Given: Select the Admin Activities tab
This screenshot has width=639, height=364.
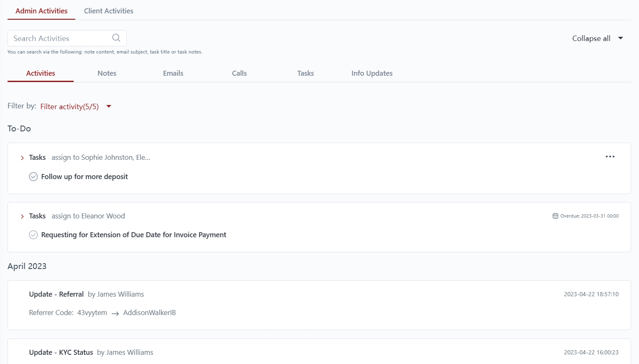Looking at the screenshot, I should (x=41, y=11).
